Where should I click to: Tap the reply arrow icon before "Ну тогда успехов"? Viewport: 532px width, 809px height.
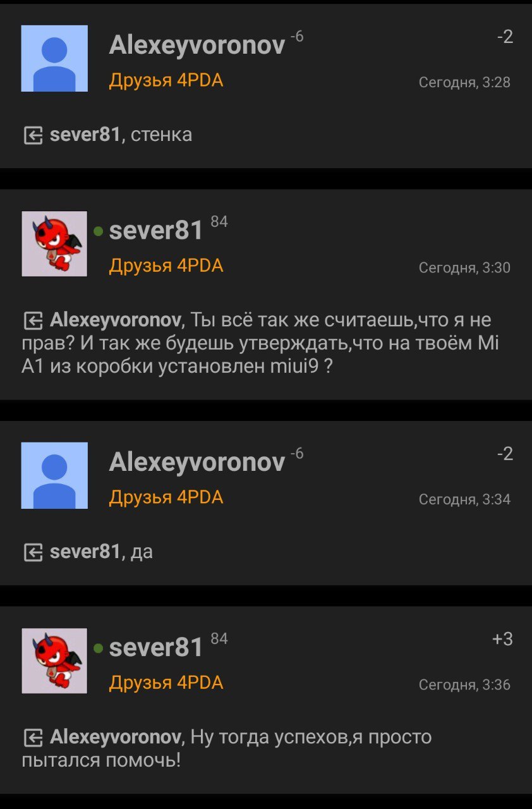click(33, 738)
